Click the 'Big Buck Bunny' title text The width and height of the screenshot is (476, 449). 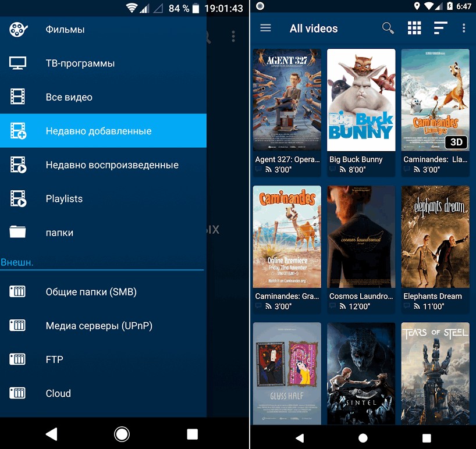(356, 159)
